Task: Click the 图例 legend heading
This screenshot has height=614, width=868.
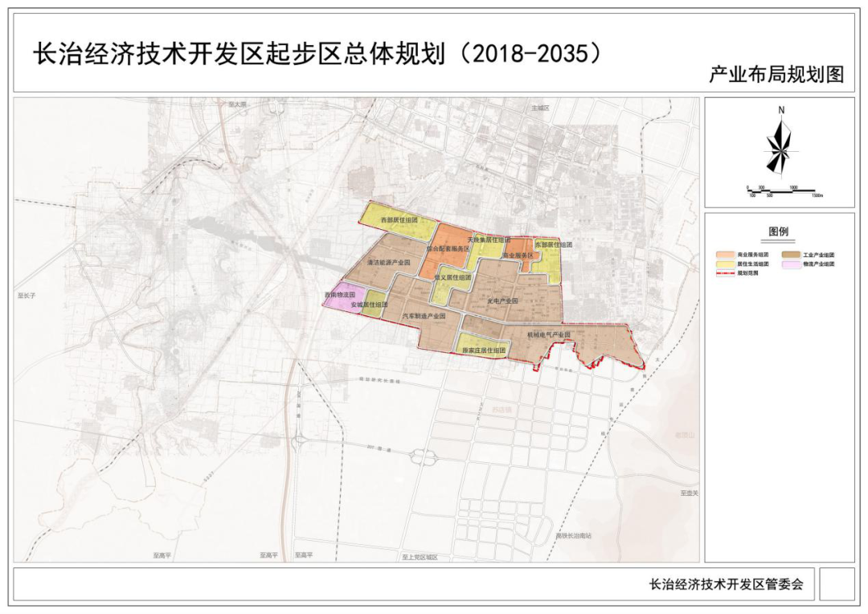Action: point(778,231)
